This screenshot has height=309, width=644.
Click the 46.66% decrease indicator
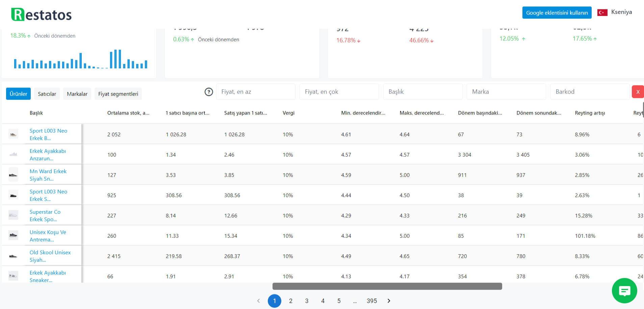tap(421, 40)
